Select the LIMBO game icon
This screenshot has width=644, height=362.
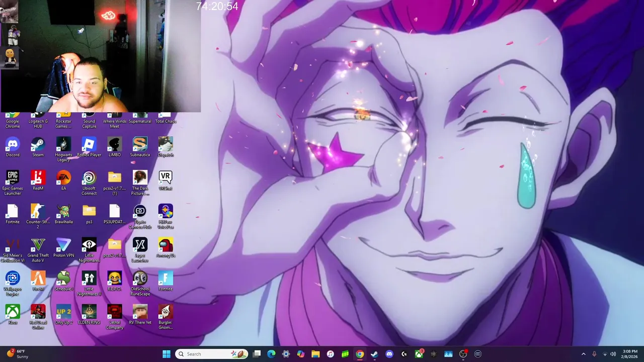(115, 147)
